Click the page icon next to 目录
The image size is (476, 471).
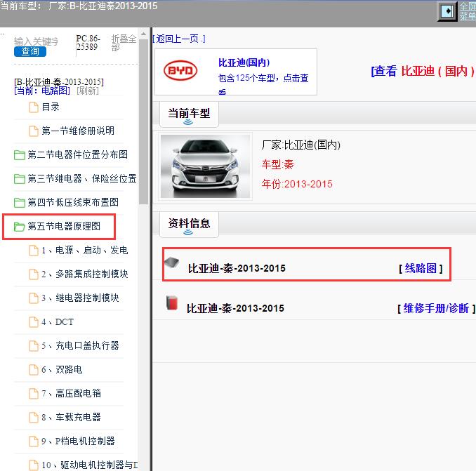(34, 107)
